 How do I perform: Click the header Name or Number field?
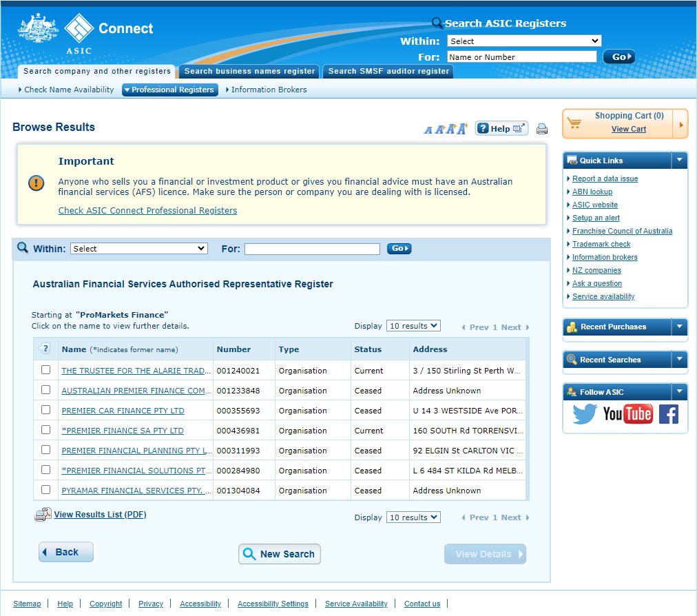click(522, 57)
